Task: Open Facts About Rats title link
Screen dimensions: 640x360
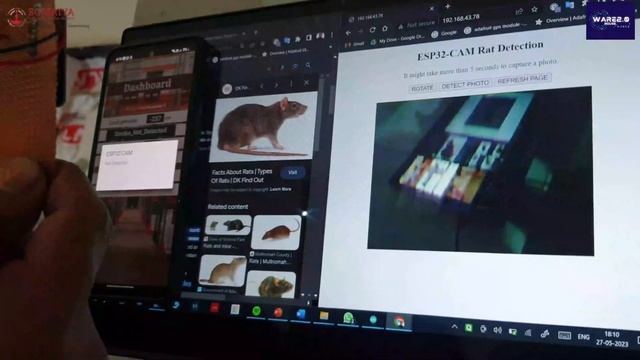Action: (242, 176)
